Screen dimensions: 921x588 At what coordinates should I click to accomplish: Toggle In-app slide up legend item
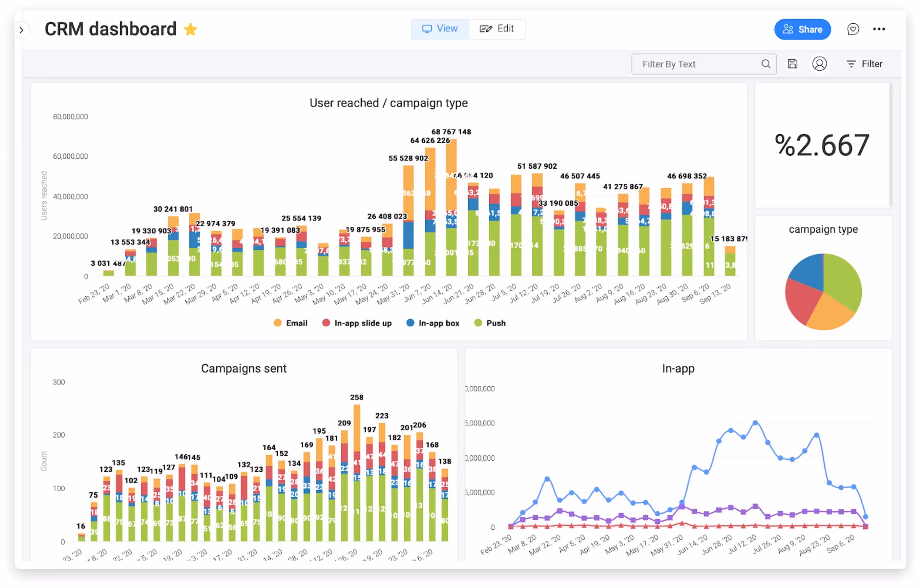point(357,323)
